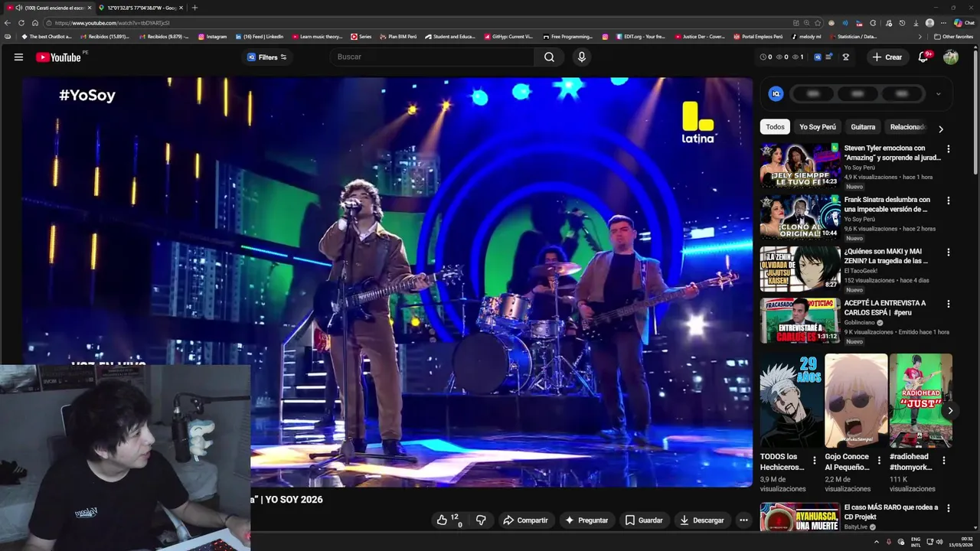The image size is (980, 551).
Task: Go back in browser history
Action: 8,23
